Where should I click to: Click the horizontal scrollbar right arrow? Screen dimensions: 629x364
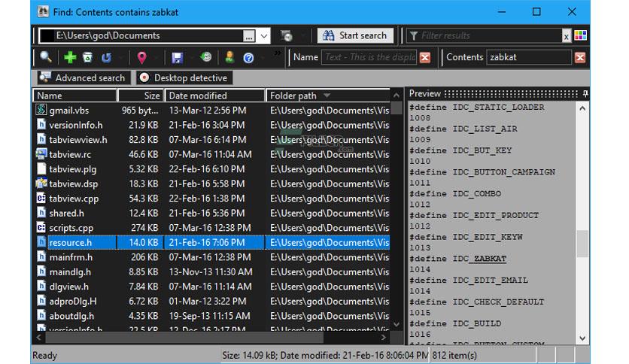384,338
